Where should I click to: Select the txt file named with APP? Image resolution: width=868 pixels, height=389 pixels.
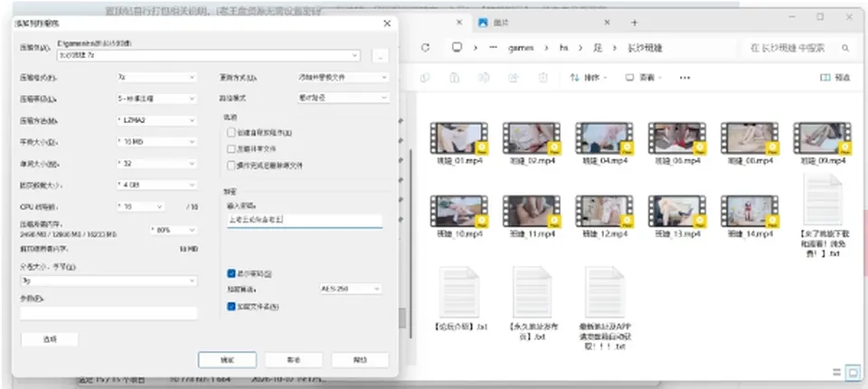(604, 308)
